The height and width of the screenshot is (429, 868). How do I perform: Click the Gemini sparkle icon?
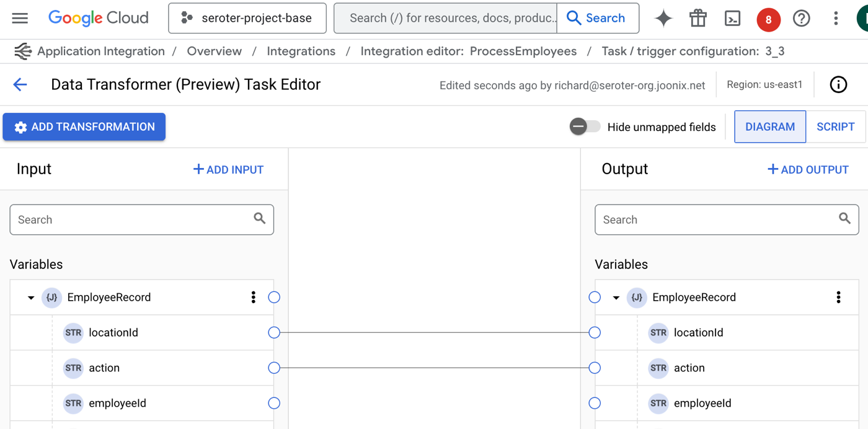(x=663, y=19)
